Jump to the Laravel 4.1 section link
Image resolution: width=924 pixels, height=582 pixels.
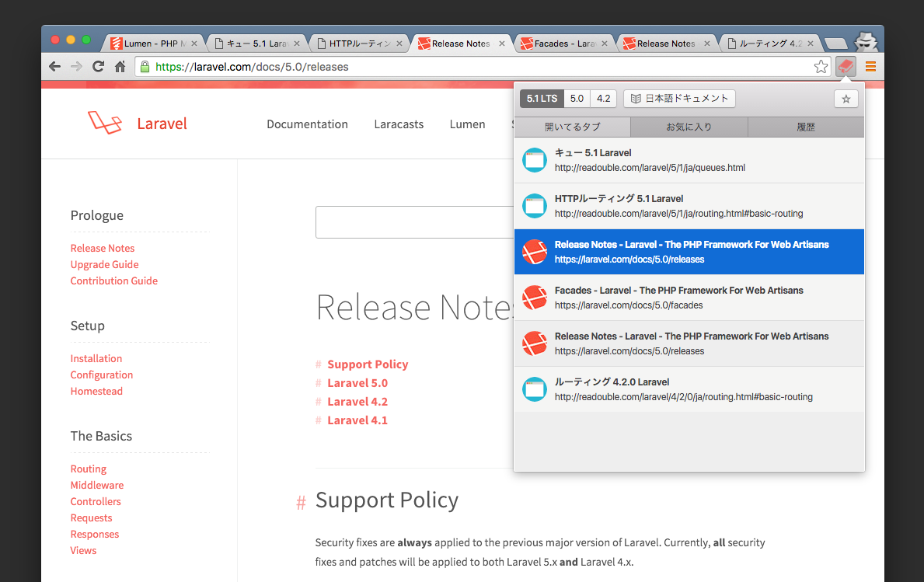tap(357, 420)
